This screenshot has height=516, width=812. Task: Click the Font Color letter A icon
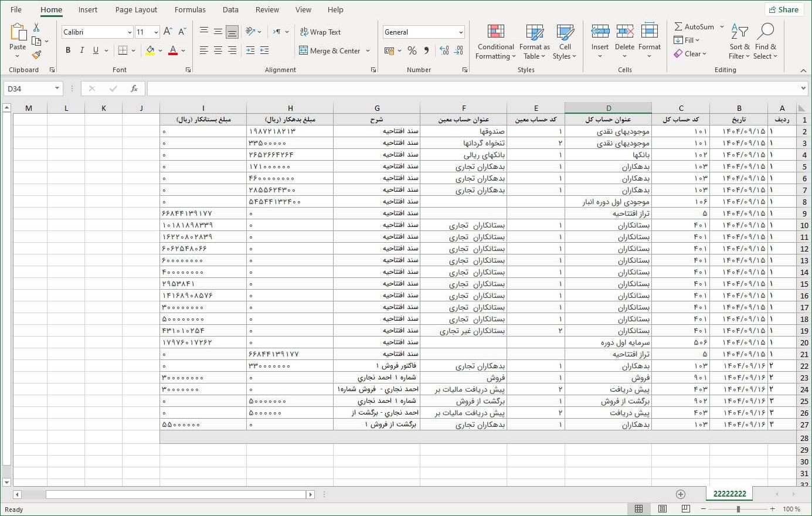pos(173,50)
